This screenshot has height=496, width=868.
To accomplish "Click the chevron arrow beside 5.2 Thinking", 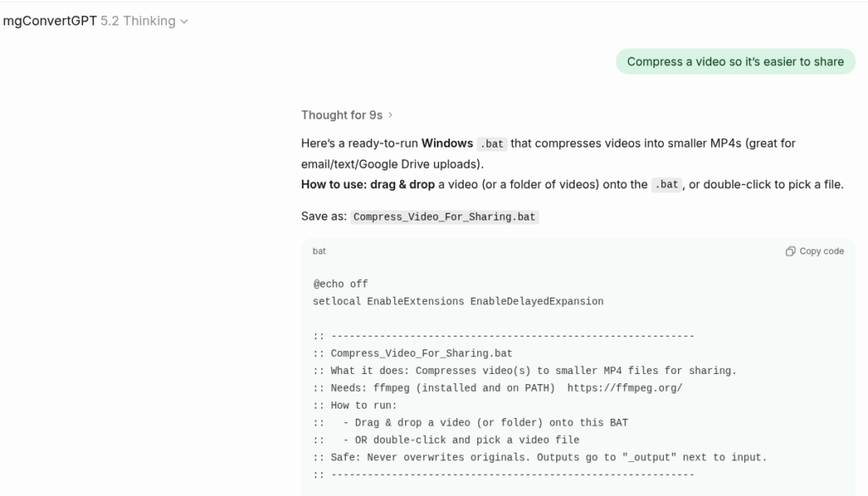I will pyautogui.click(x=185, y=21).
